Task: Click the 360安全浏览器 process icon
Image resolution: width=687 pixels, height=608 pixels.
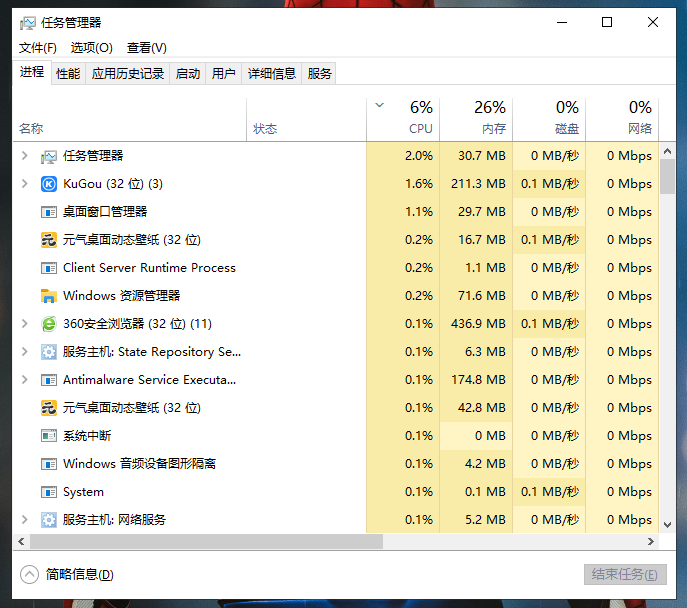Action: 49,324
